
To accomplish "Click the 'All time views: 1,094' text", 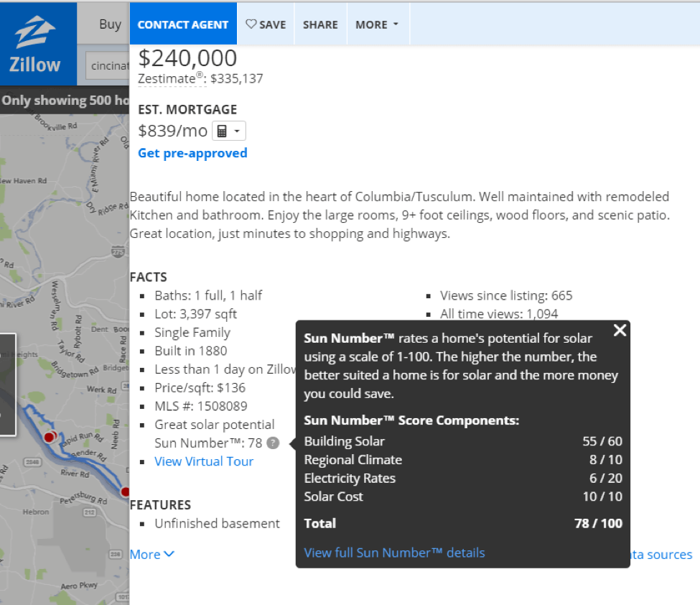I will click(x=499, y=314).
